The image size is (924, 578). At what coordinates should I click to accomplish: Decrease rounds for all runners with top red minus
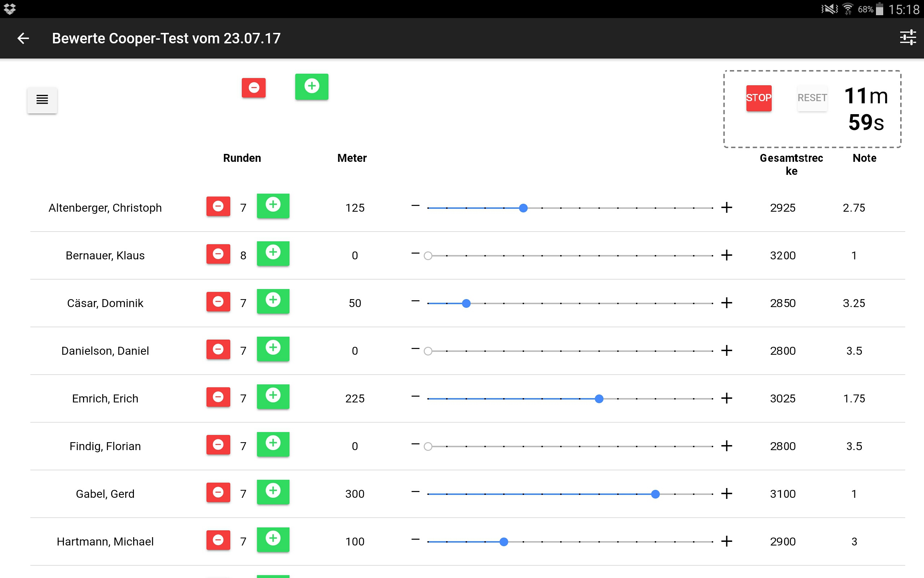click(253, 87)
